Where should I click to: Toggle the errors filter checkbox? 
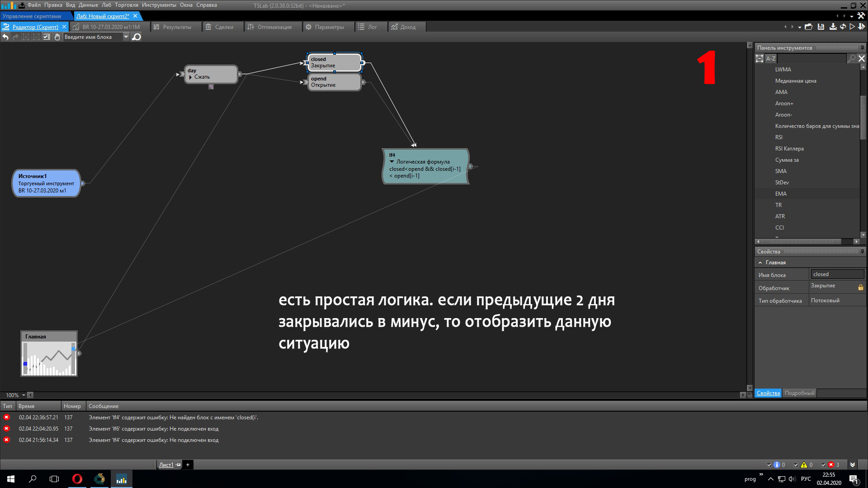pos(823,465)
